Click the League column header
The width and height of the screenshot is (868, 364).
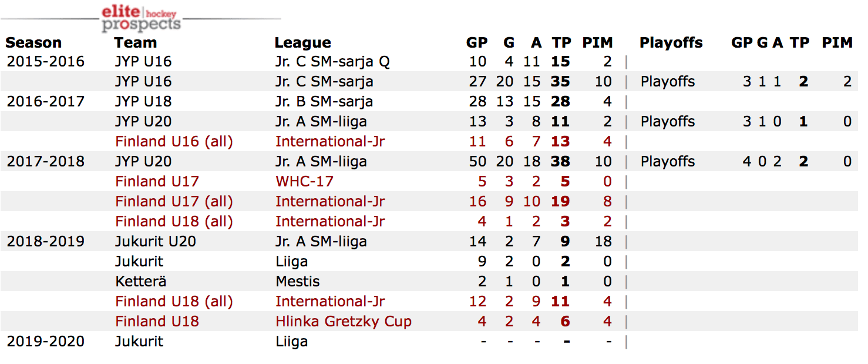click(302, 43)
